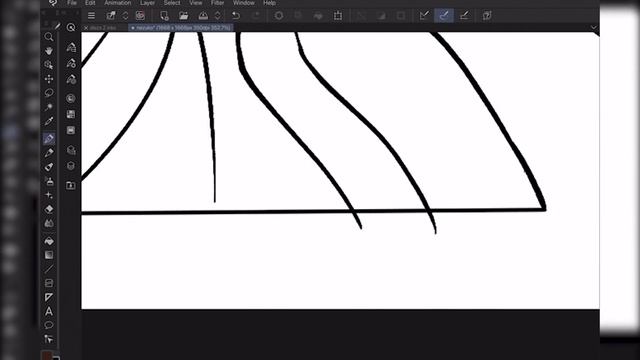640x360 pixels.
Task: Select the Ruler triangle tool
Action: pyautogui.click(x=49, y=297)
